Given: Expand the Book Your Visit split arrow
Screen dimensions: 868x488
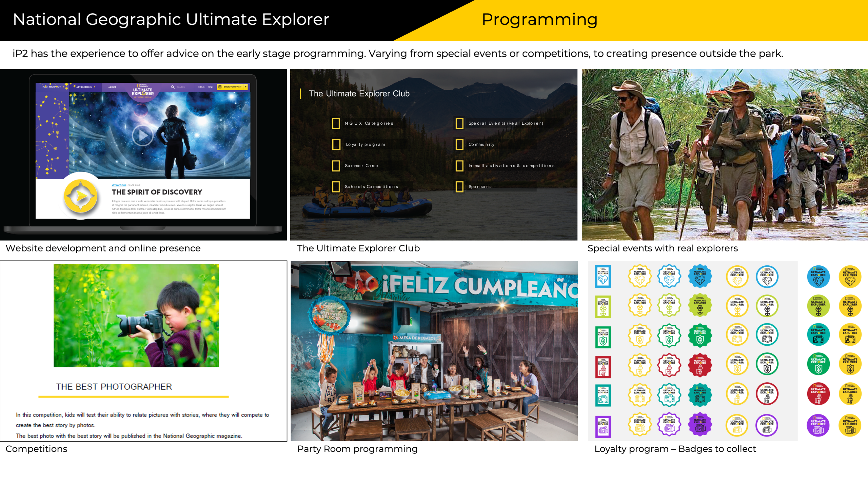Looking at the screenshot, I should pos(245,87).
